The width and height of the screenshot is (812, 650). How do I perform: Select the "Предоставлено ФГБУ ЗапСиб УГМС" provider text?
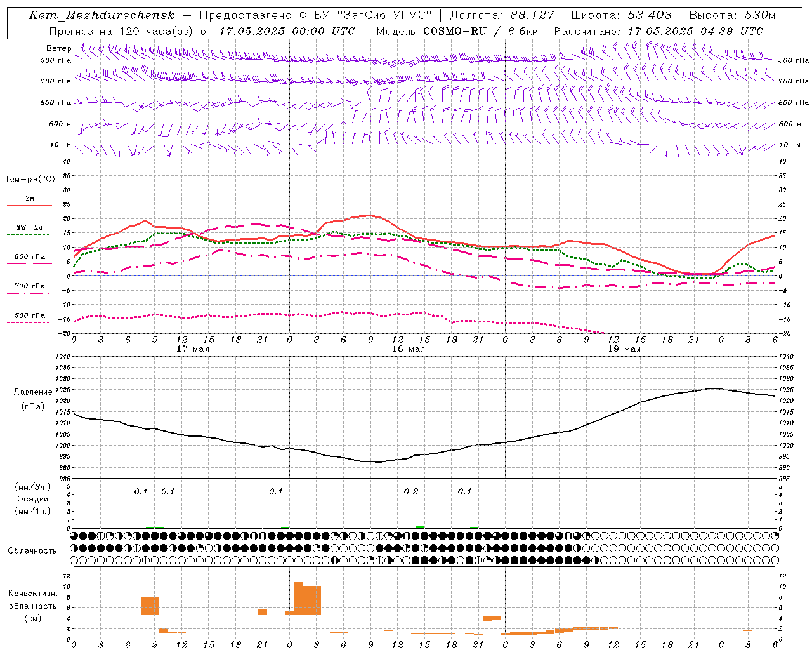click(x=316, y=15)
